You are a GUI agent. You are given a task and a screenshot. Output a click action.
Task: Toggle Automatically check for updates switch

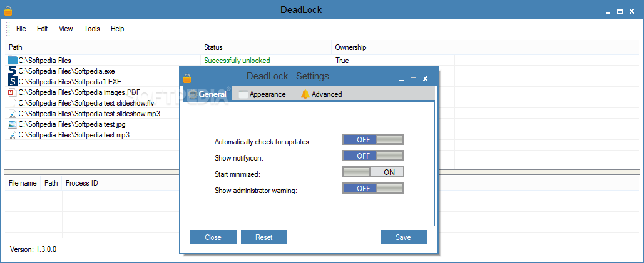click(374, 139)
